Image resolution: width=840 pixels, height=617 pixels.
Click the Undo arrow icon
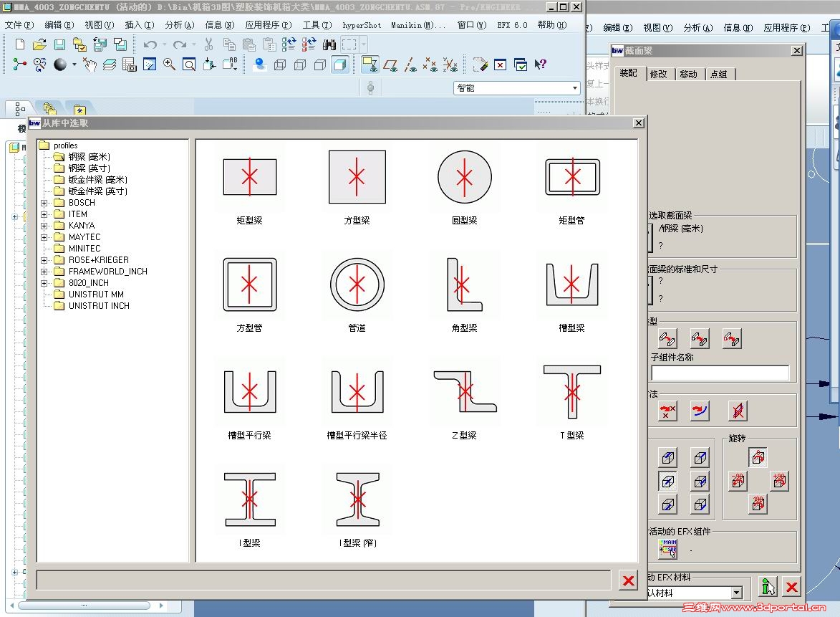click(x=150, y=44)
